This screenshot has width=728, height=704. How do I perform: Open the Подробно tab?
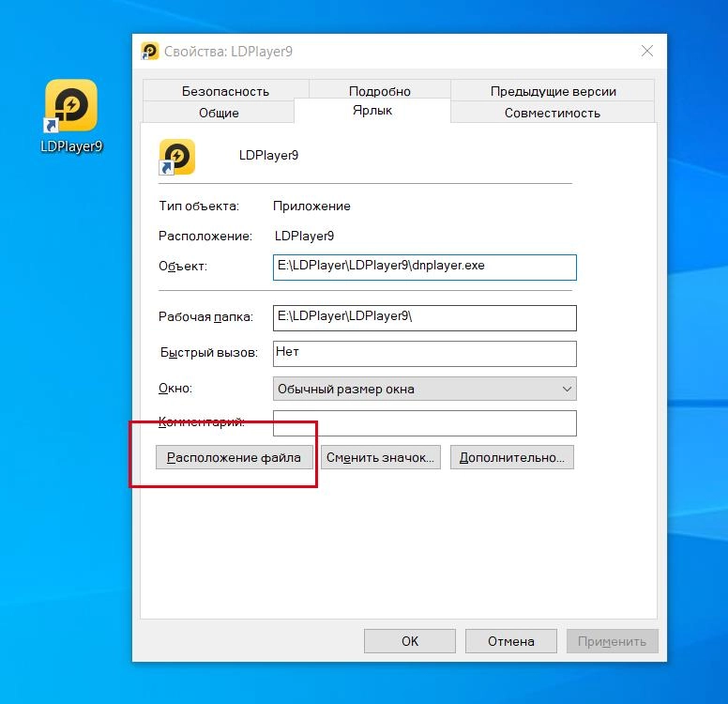coord(379,91)
